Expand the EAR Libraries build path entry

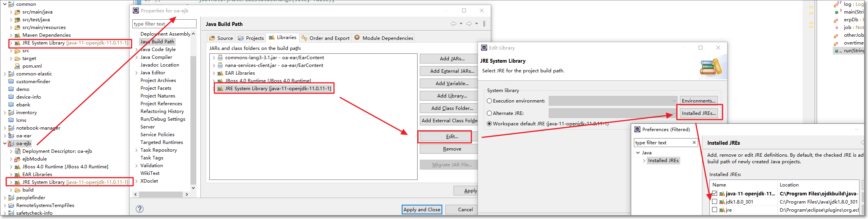click(x=214, y=73)
